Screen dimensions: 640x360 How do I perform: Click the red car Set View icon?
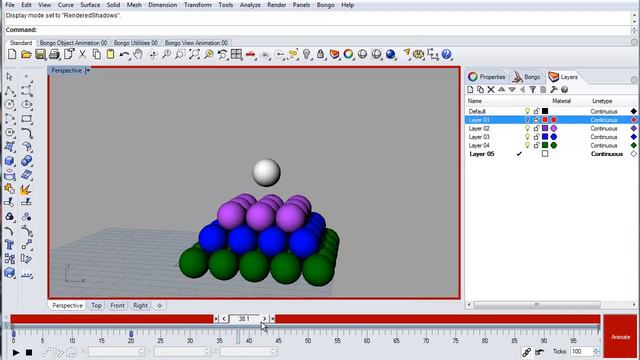pos(250,54)
